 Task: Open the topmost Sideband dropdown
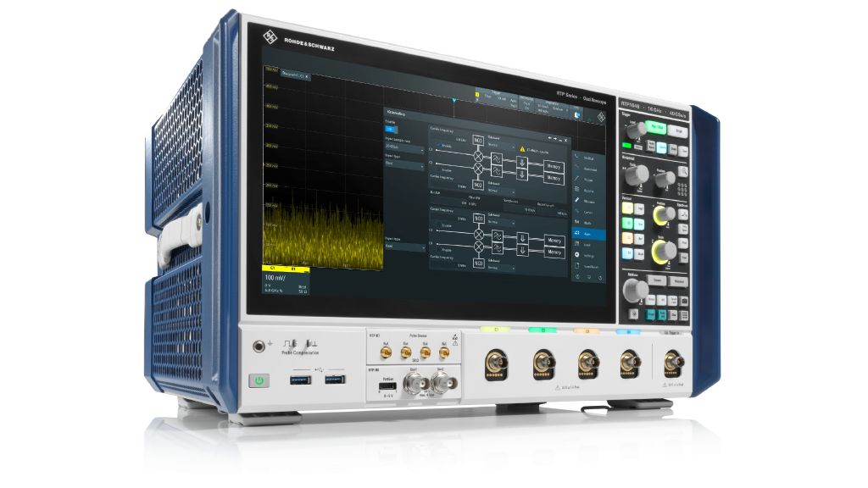[x=500, y=144]
